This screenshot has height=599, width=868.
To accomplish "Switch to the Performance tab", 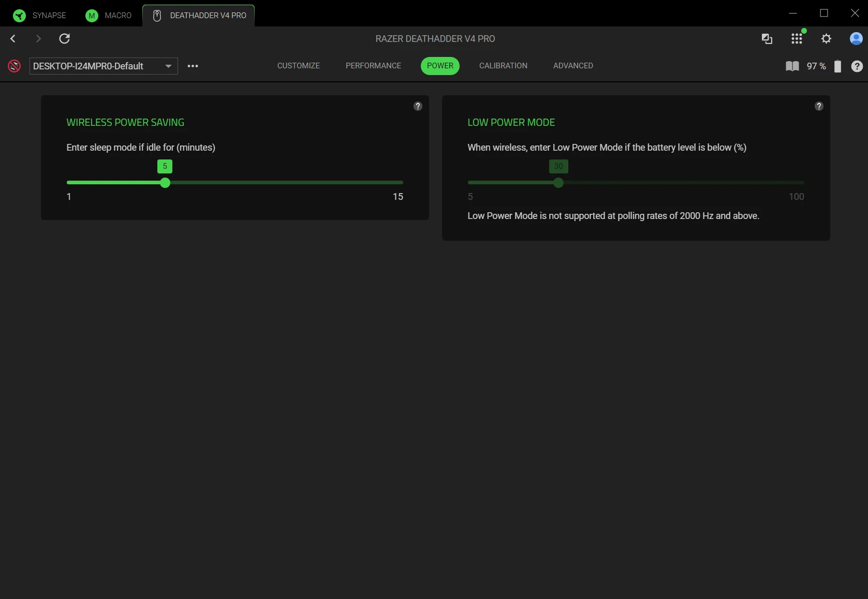I will (373, 66).
